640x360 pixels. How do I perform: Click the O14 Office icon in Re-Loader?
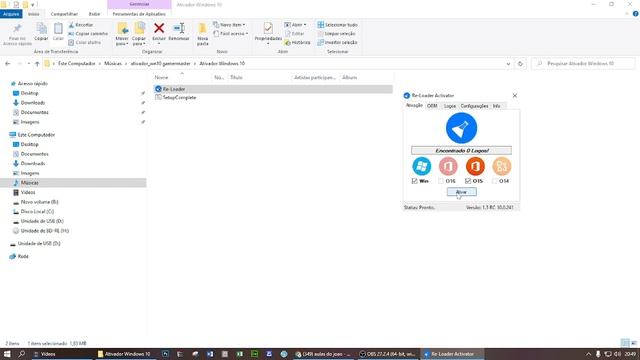tap(502, 166)
